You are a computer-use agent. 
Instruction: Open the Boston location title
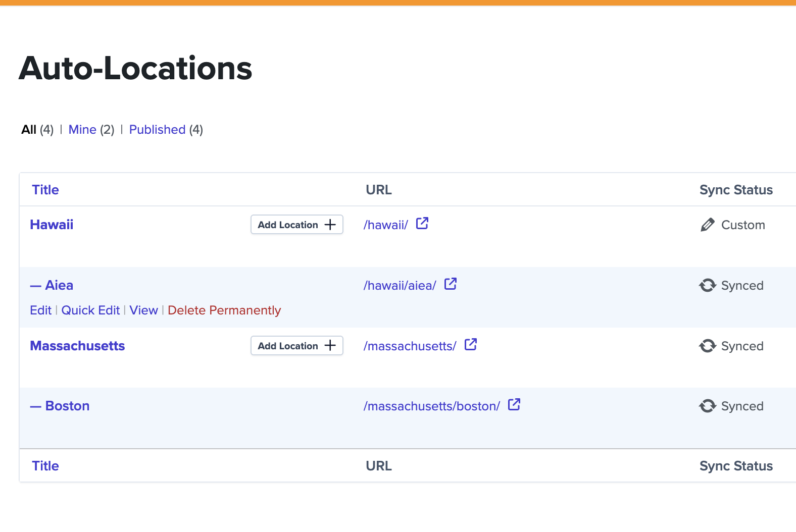coord(67,406)
